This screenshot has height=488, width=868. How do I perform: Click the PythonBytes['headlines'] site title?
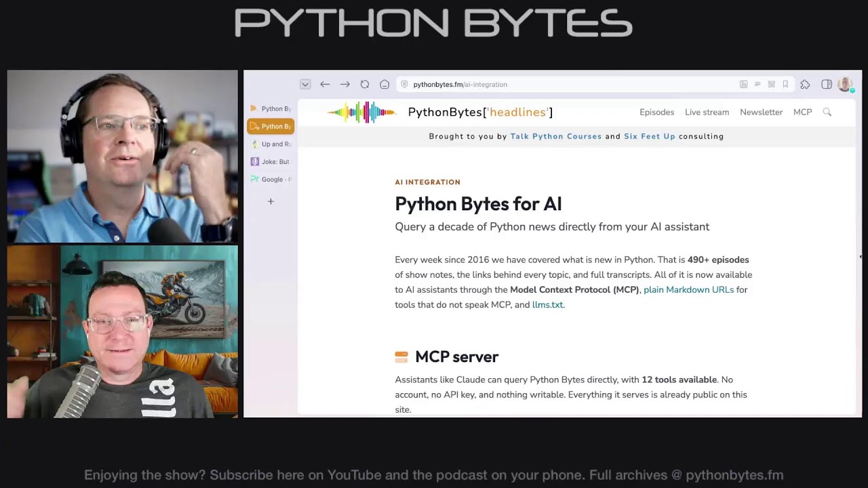pos(480,112)
